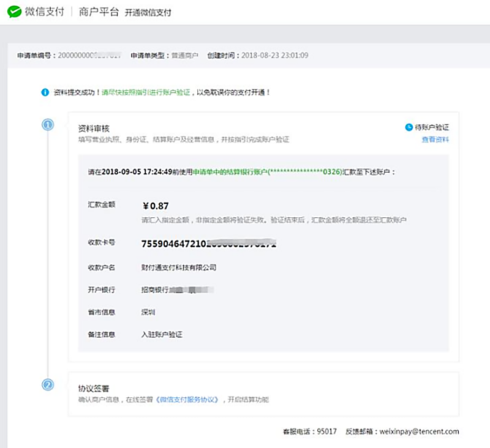The image size is (490, 448).
Task: Open the 查看资料 link
Action: pyautogui.click(x=435, y=140)
